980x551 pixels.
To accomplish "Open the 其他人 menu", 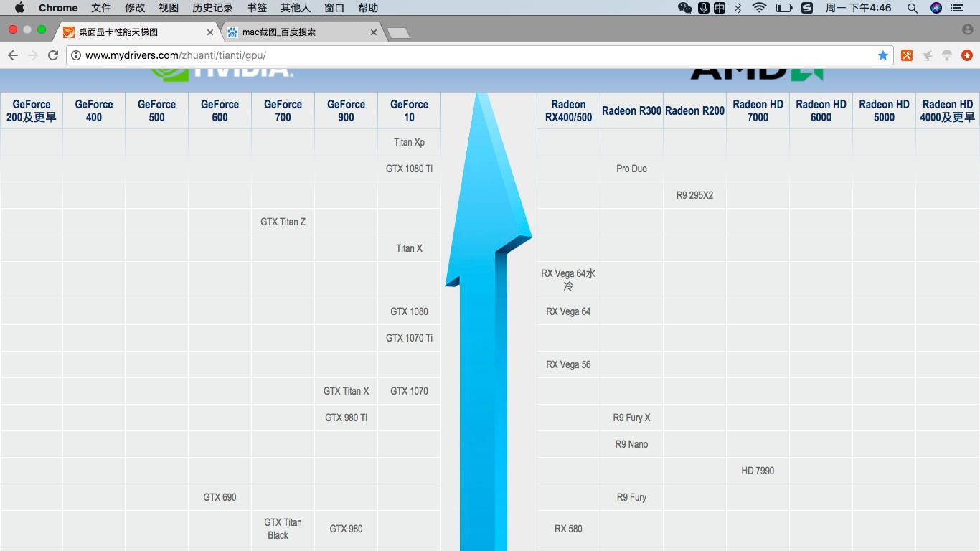I will pos(296,8).
